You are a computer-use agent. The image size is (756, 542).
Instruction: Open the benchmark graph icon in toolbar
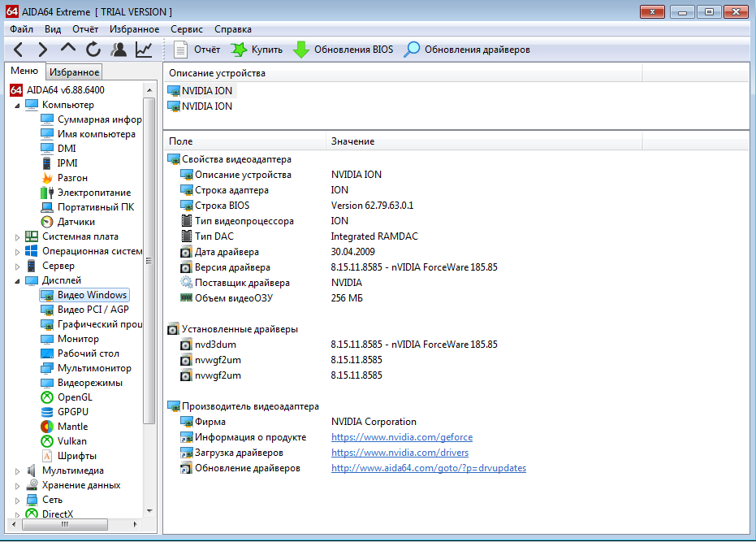pyautogui.click(x=144, y=50)
